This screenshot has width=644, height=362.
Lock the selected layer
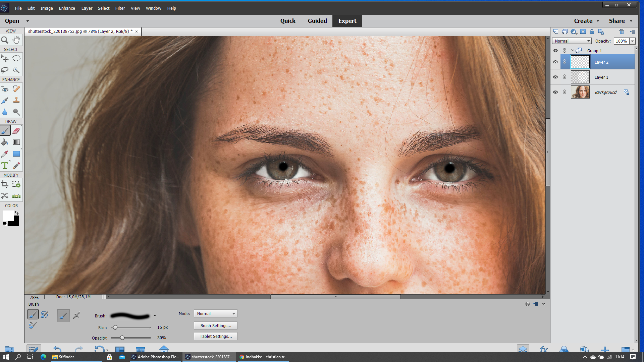[x=592, y=32]
